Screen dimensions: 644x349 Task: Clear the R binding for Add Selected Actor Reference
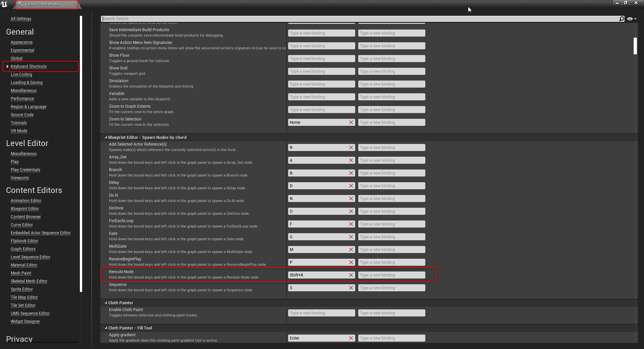pyautogui.click(x=351, y=148)
